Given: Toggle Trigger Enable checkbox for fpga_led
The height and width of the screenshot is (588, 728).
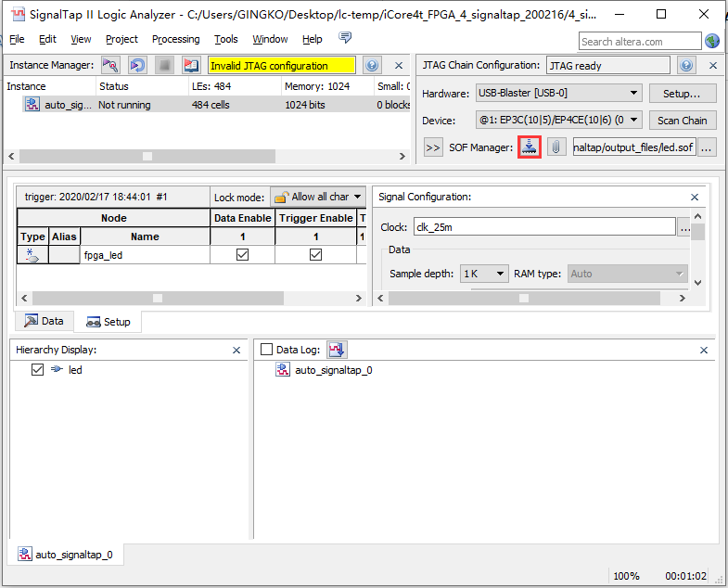Looking at the screenshot, I should coord(315,255).
